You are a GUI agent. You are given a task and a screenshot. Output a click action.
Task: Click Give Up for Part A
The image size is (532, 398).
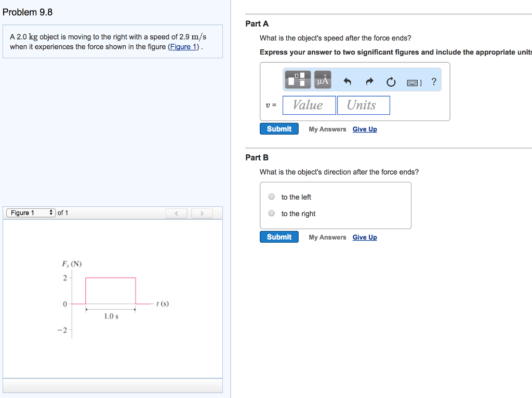coord(365,129)
